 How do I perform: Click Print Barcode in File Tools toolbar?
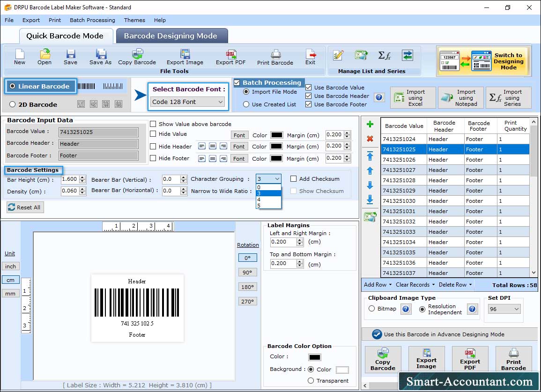pyautogui.click(x=275, y=57)
